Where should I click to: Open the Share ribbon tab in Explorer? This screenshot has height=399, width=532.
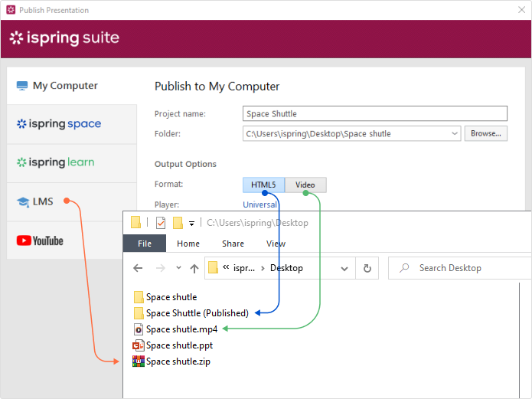click(233, 244)
